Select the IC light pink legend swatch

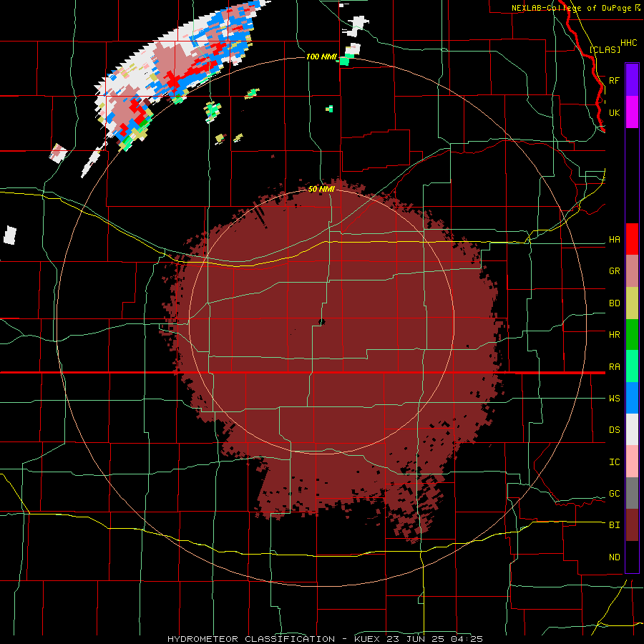click(632, 462)
